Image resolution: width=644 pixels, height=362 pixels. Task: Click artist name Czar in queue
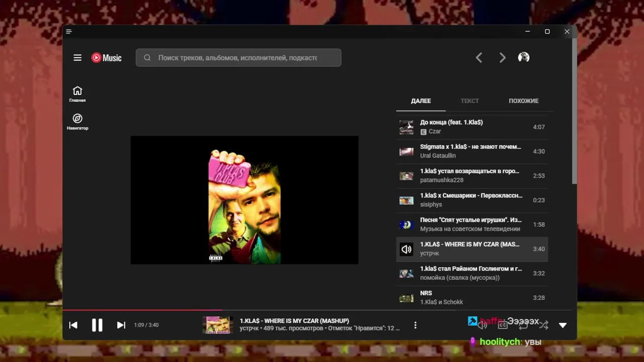click(x=435, y=132)
